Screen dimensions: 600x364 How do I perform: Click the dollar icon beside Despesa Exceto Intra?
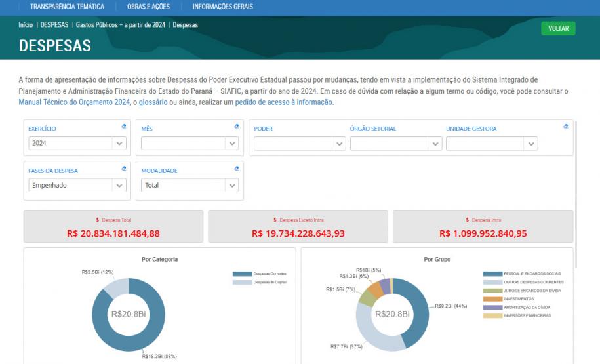275,220
